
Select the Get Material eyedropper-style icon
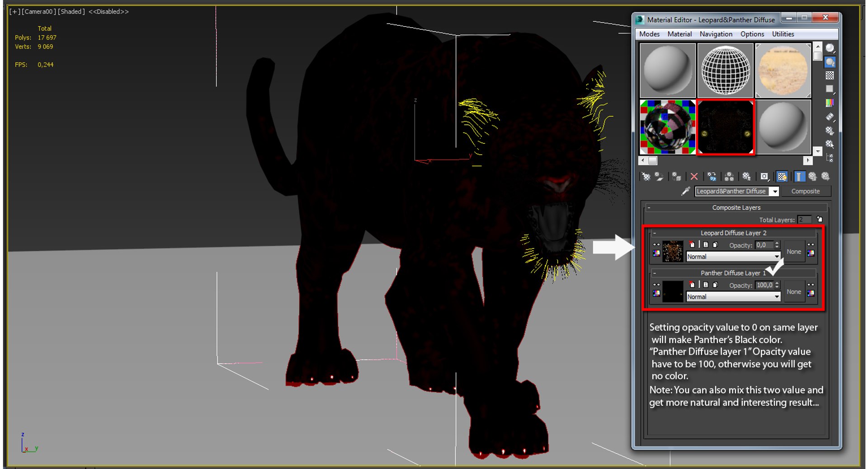click(646, 176)
